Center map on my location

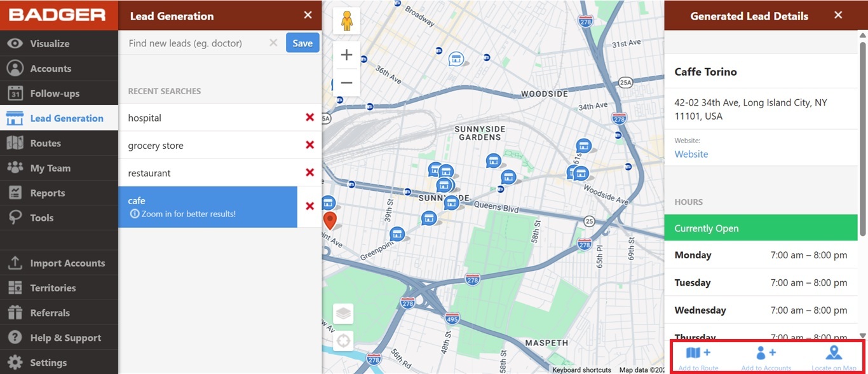pyautogui.click(x=343, y=341)
